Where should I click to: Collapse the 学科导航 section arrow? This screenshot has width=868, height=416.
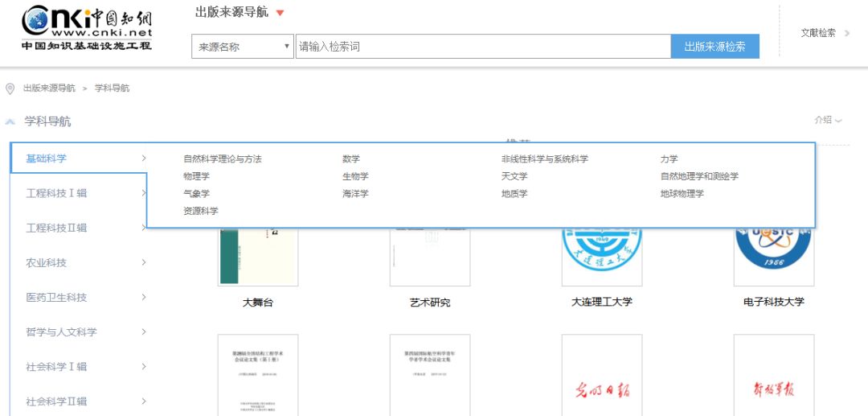click(10, 122)
